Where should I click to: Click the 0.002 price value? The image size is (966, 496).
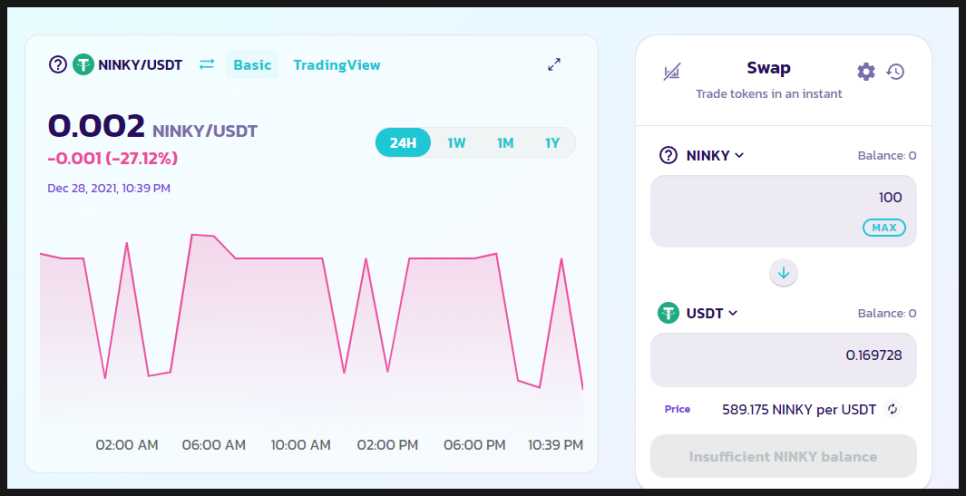(x=96, y=126)
